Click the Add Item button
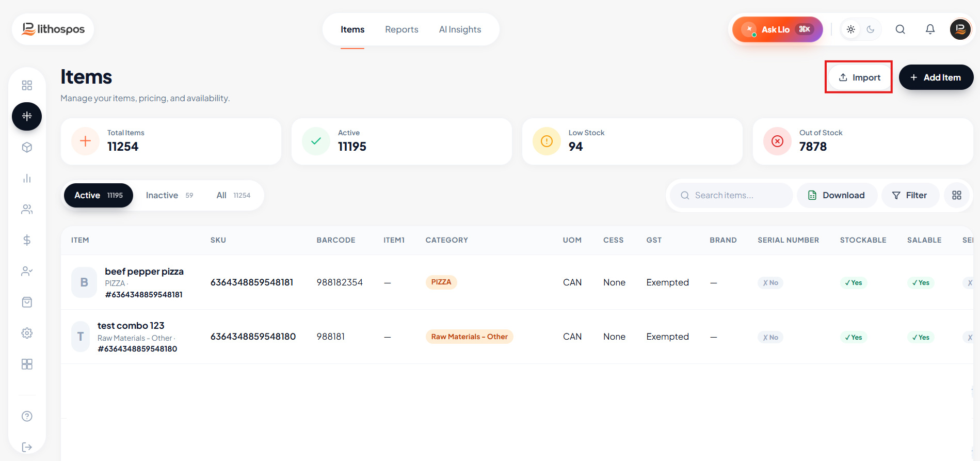Screen dimensions: 980x461 [936, 77]
